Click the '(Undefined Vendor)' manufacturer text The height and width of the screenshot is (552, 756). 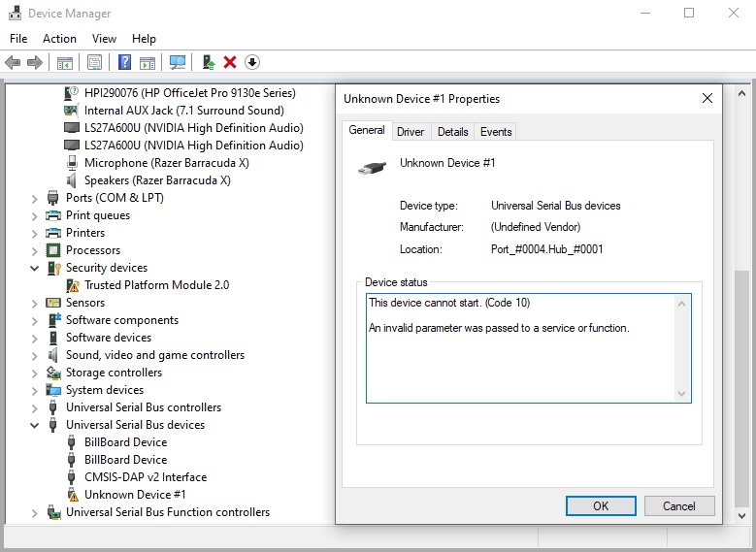click(x=536, y=227)
